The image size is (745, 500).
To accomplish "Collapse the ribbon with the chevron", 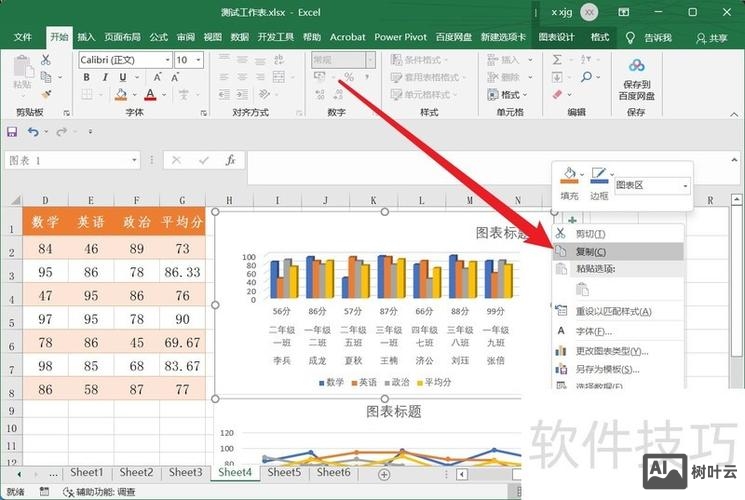I will pos(734,115).
